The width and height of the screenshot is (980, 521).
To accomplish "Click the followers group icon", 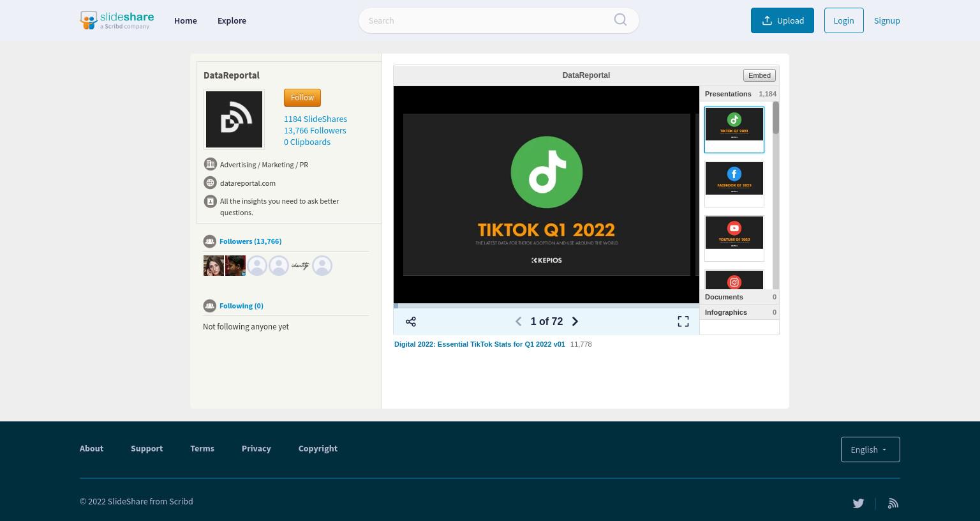I will tap(209, 241).
